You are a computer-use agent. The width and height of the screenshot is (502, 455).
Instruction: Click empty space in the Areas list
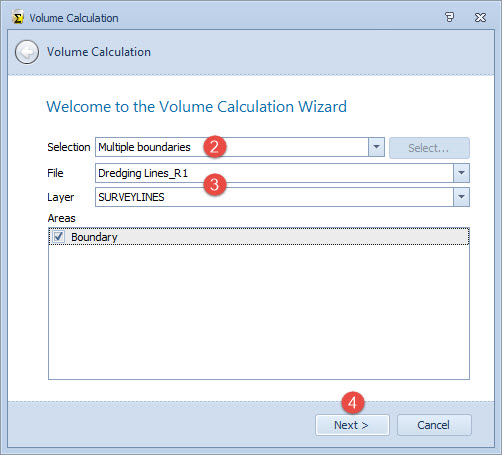pyautogui.click(x=259, y=312)
